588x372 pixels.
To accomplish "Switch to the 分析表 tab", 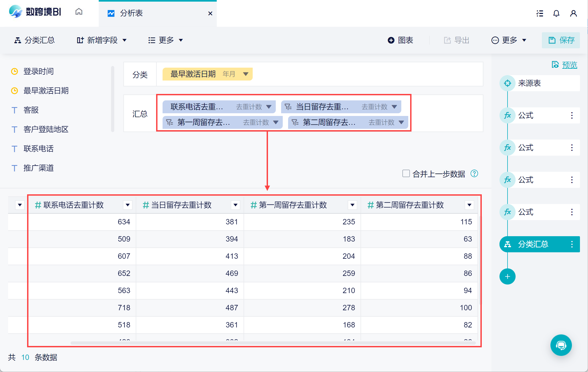I will tap(131, 13).
